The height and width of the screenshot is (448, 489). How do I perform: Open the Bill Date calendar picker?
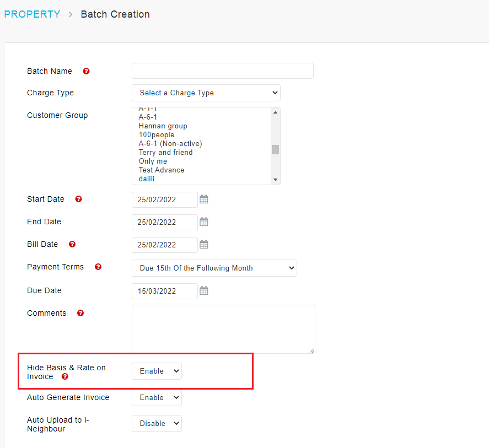[203, 244]
